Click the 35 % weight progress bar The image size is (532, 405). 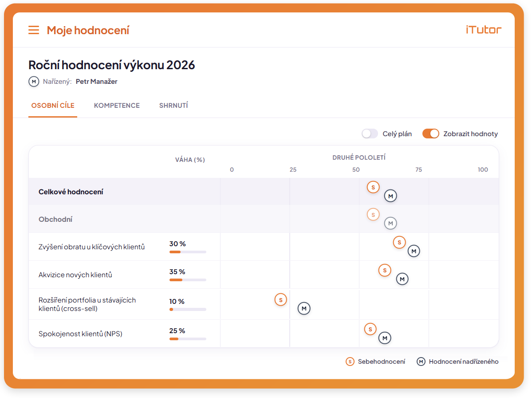[188, 280]
